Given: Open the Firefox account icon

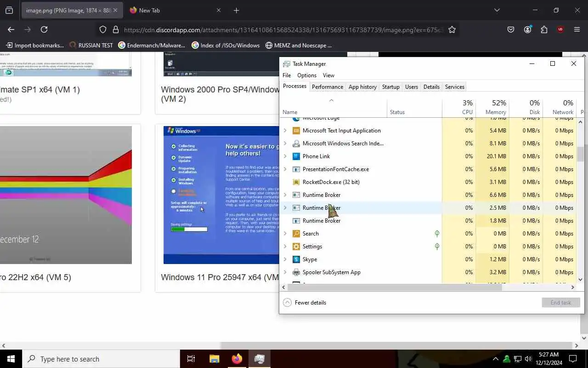Looking at the screenshot, I should [x=527, y=29].
